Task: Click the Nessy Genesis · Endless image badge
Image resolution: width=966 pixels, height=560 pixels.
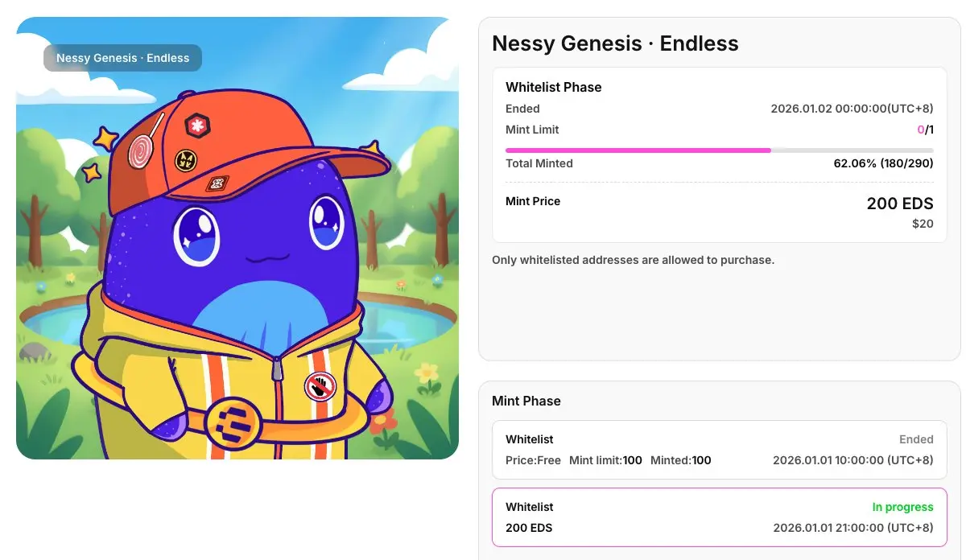Action: (122, 58)
